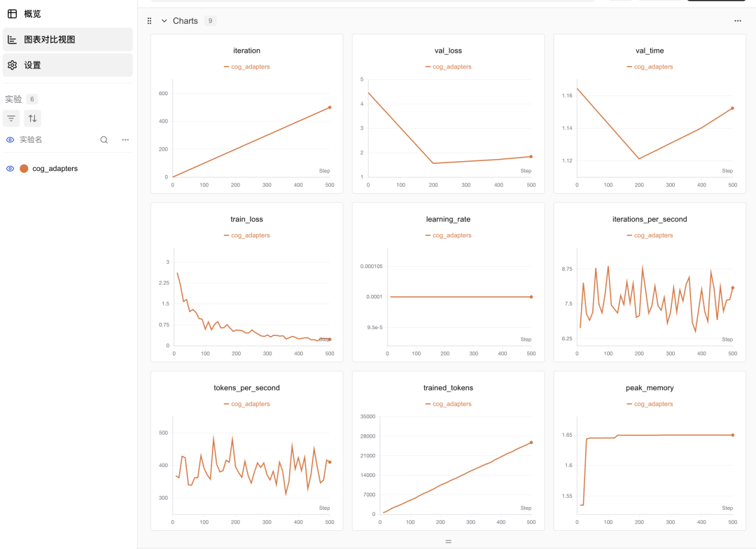Toggle visibility of all experiments via header eye
This screenshot has width=756, height=549.
(x=10, y=140)
